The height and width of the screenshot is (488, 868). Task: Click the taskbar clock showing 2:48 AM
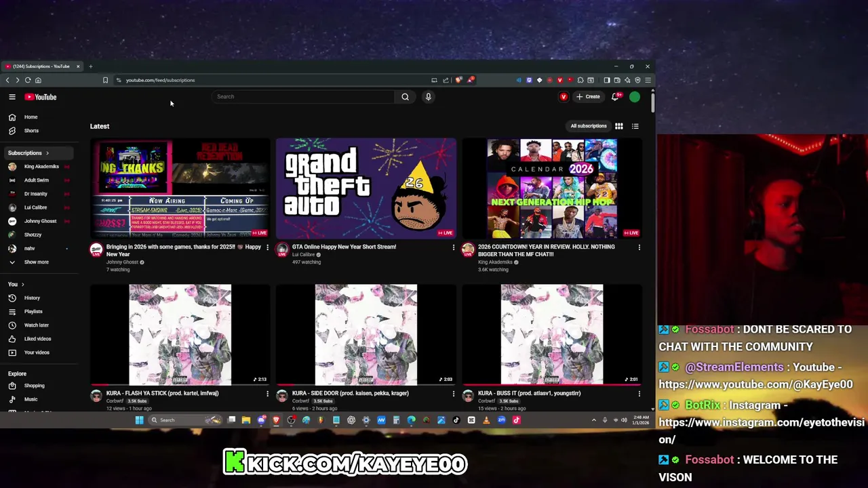coord(641,420)
